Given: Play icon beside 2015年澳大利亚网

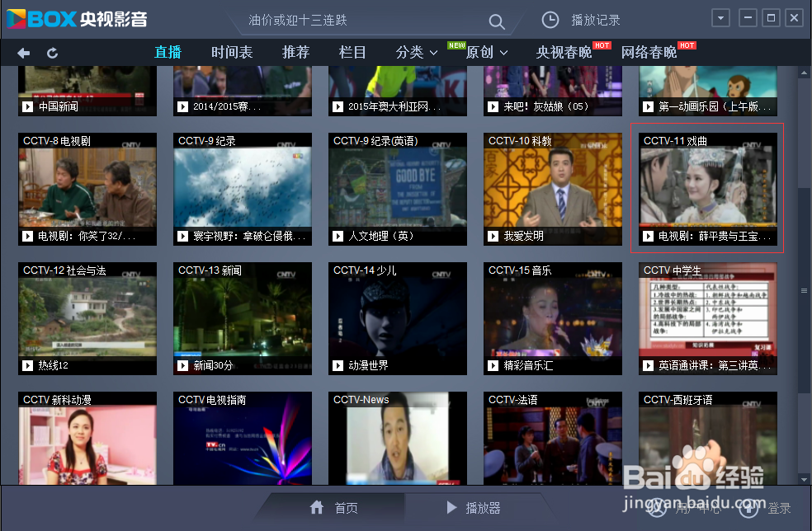Looking at the screenshot, I should tap(338, 106).
